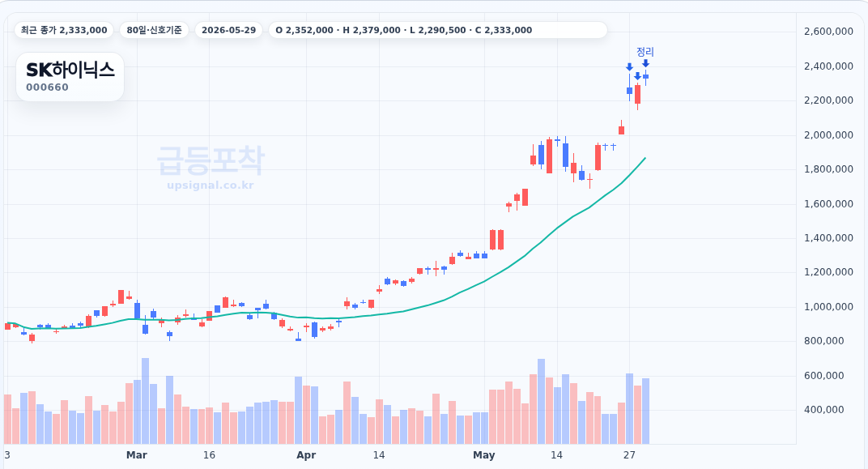Click the 정리 signal label
The image size is (868, 469).
[645, 52]
